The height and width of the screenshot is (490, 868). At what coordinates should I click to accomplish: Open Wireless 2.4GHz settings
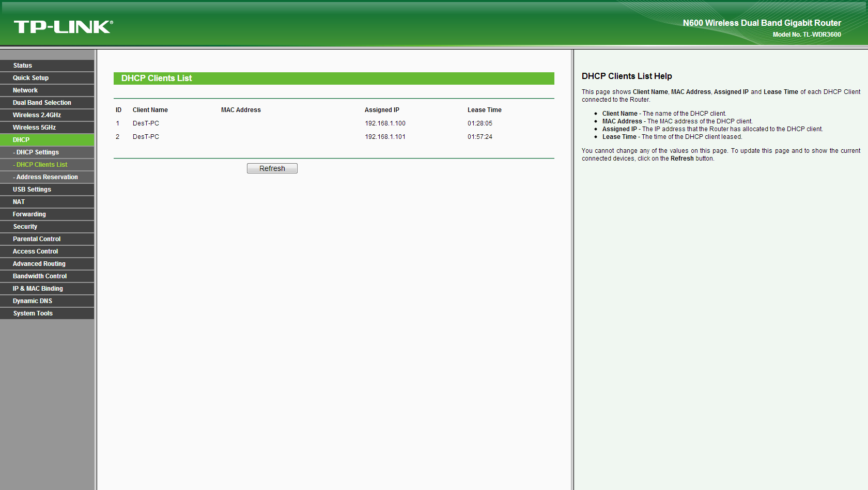click(47, 115)
